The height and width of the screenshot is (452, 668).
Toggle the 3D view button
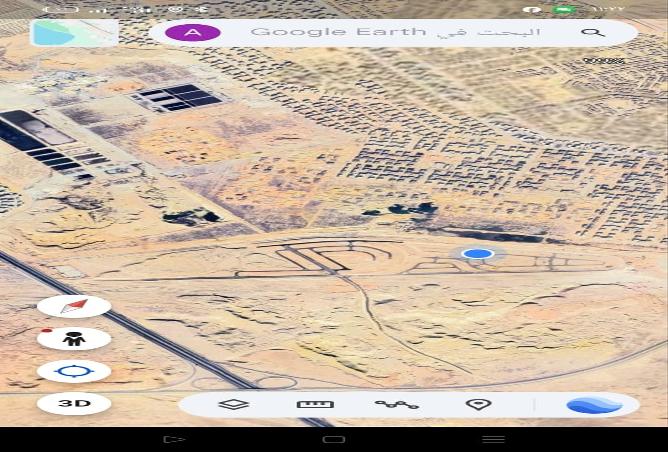coord(74,404)
